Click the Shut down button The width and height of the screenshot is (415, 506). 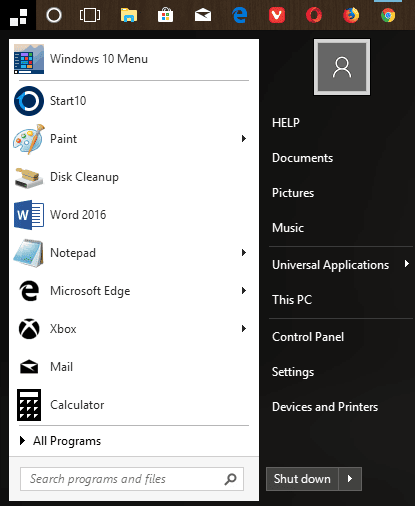pos(302,479)
